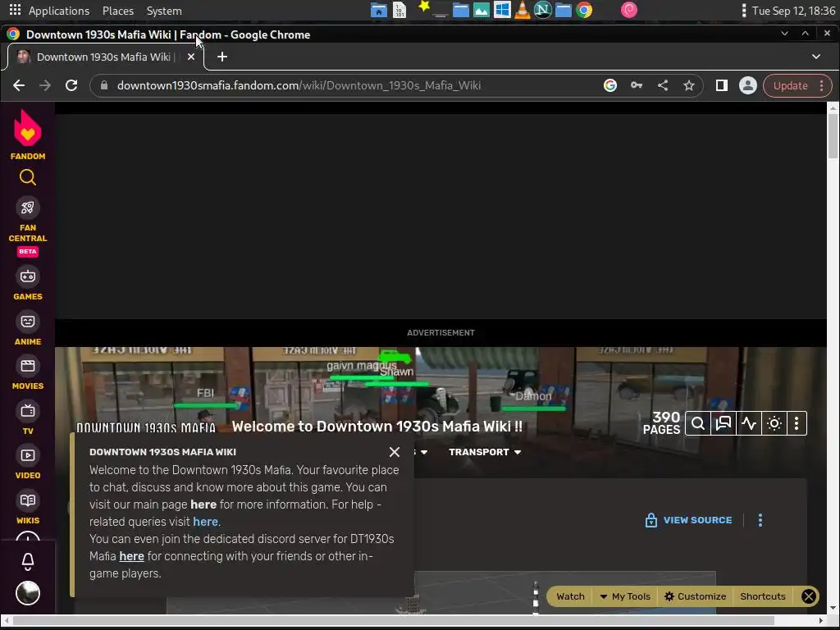This screenshot has height=630, width=840.
Task: Toggle light/dark theme sun icon
Action: pos(774,424)
